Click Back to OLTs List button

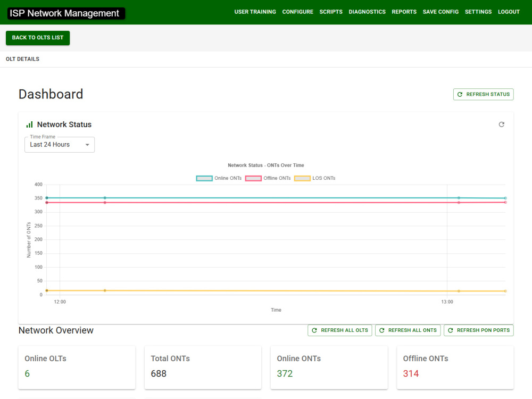pyautogui.click(x=38, y=38)
